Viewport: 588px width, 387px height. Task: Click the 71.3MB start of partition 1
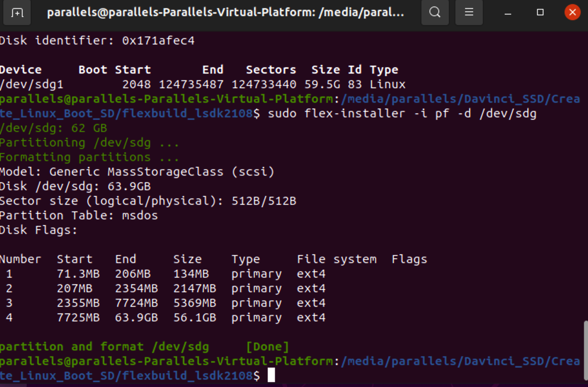pos(78,274)
